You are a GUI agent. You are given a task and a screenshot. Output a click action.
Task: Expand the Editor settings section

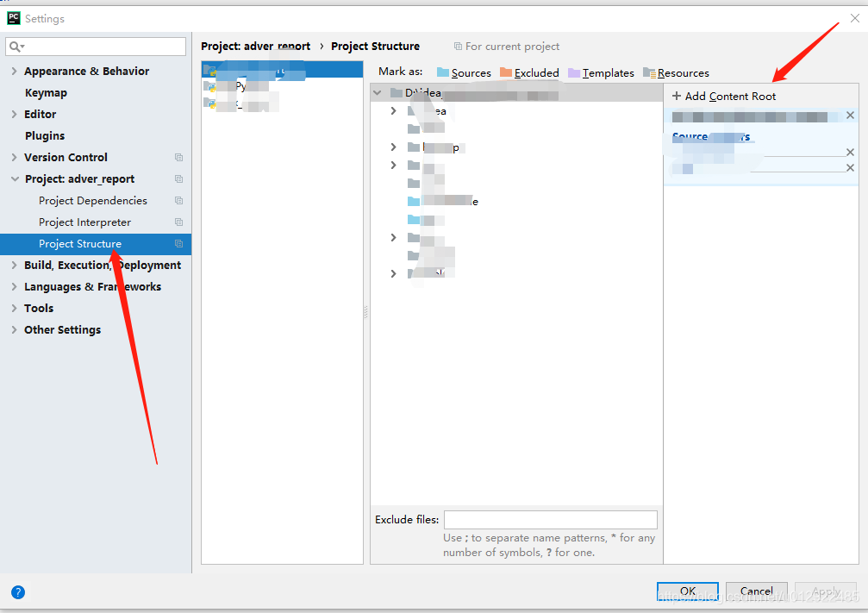click(15, 114)
